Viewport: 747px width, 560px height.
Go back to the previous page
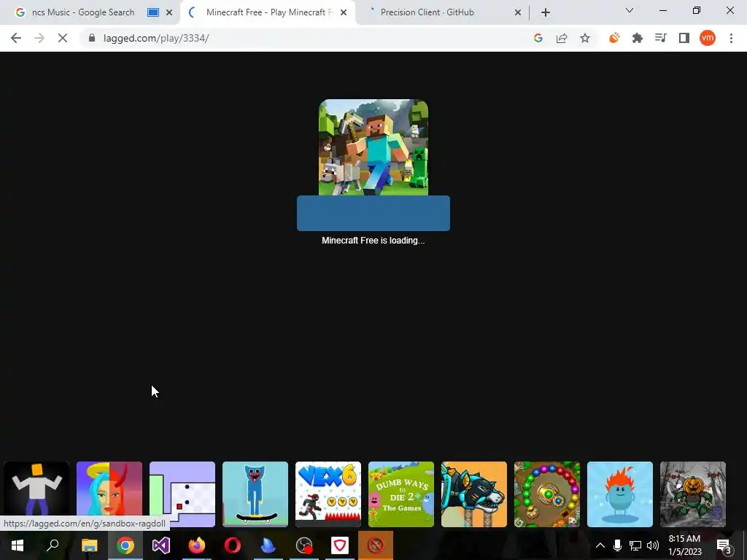pos(16,38)
